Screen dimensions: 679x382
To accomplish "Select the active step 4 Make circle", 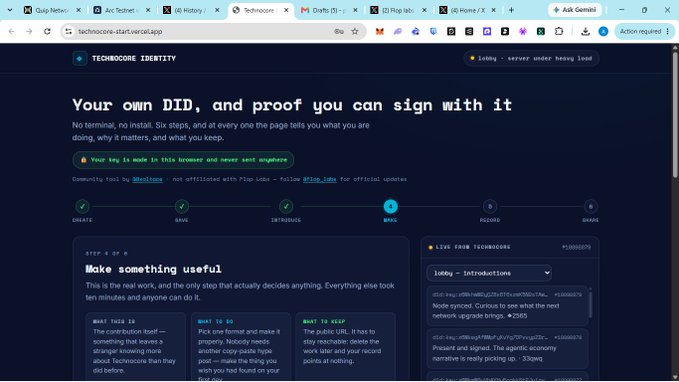I will pos(390,207).
